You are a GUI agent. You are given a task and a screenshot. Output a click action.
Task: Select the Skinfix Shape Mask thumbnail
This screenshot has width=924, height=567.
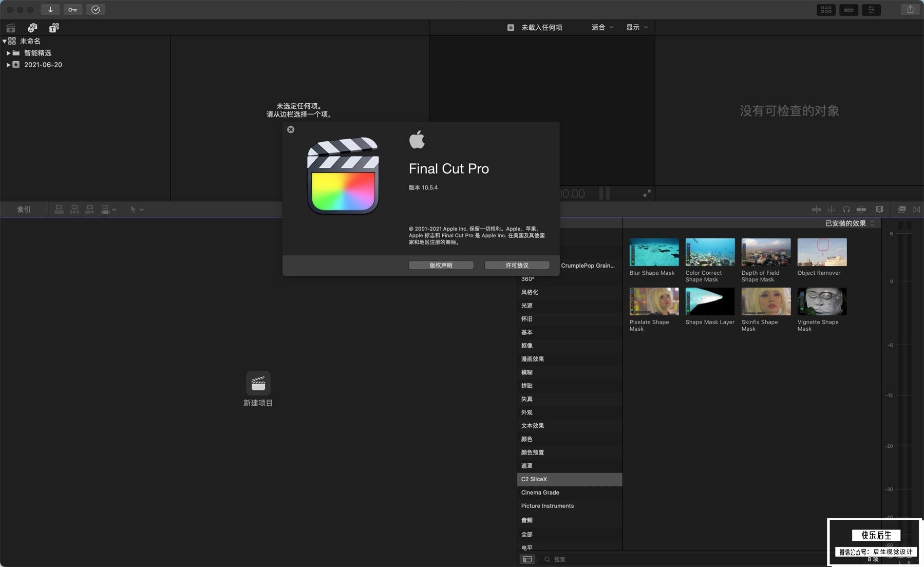[766, 301]
